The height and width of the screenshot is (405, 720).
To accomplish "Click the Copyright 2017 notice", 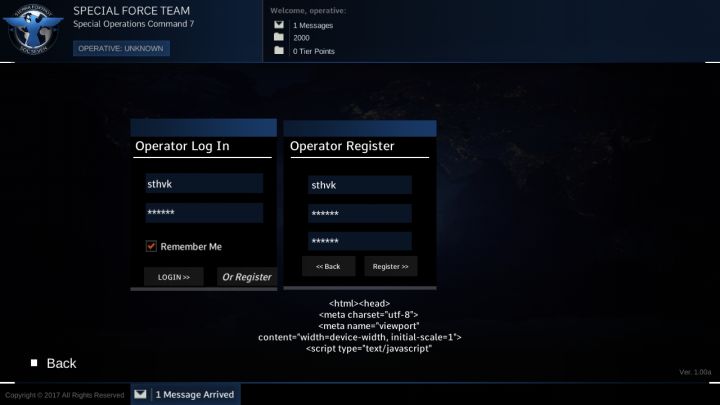I will click(x=65, y=395).
